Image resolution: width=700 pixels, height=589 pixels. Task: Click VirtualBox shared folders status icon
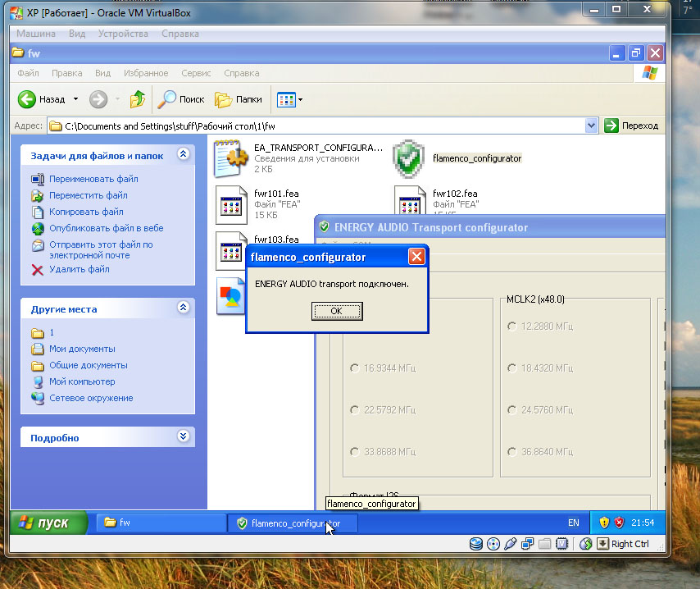point(544,544)
